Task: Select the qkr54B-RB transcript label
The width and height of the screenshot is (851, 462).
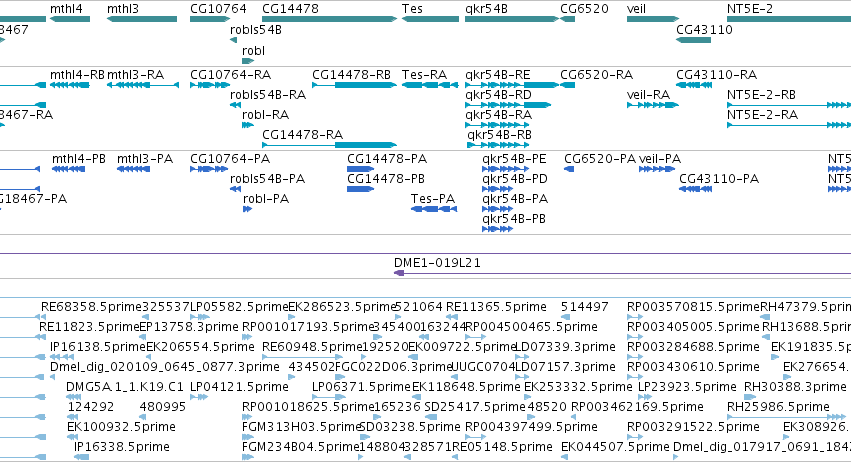Action: [x=499, y=135]
